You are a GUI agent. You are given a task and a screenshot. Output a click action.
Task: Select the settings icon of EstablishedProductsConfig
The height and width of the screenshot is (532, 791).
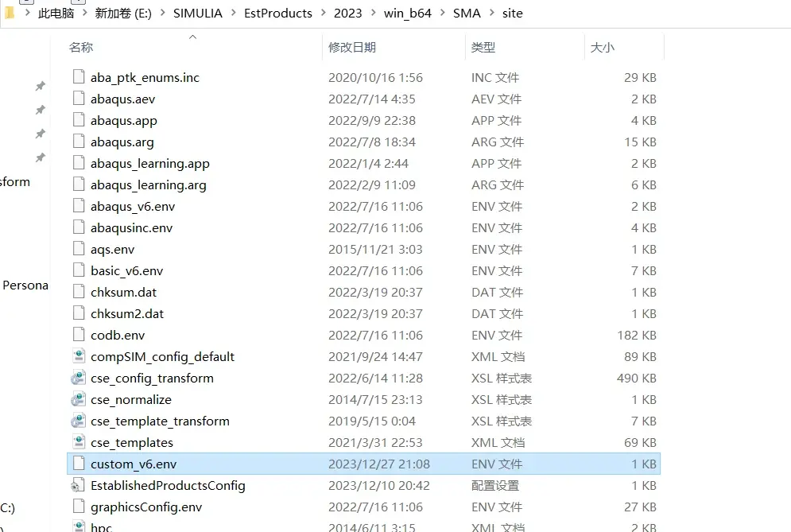pos(78,485)
